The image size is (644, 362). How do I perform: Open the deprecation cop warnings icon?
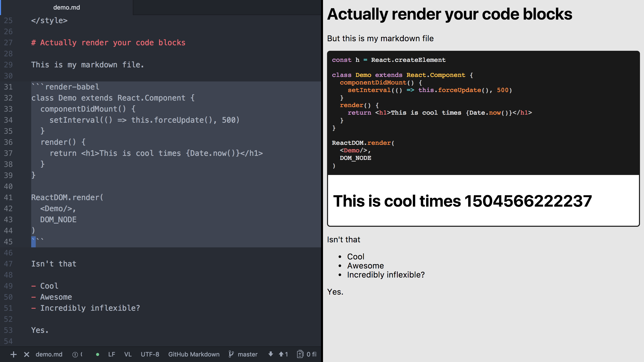(x=75, y=354)
